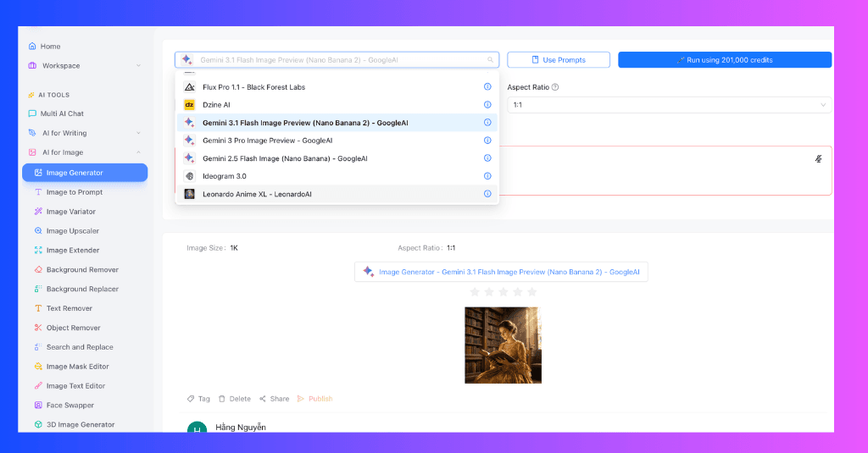Click the Aspect Ratio help icon
This screenshot has width=868, height=453.
pos(555,87)
